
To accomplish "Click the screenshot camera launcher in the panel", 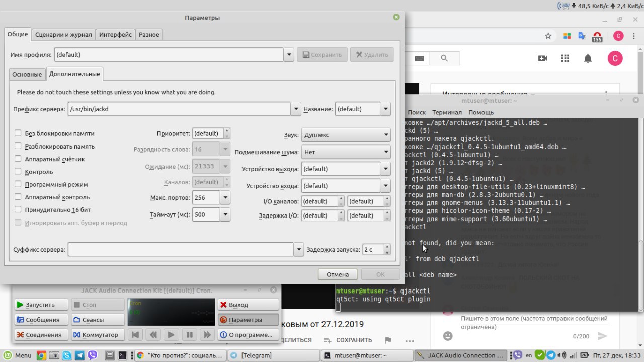I will pyautogui.click(x=54, y=355).
